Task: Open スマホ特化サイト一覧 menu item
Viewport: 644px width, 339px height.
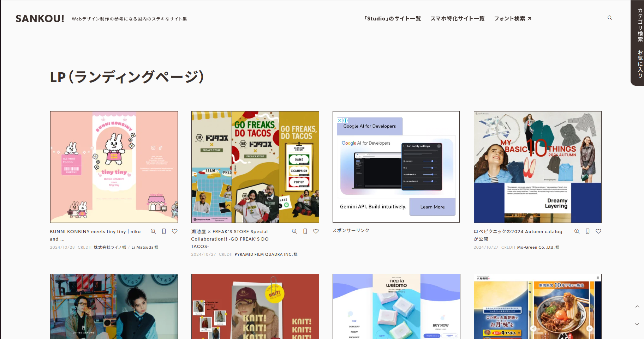Action: (x=457, y=18)
